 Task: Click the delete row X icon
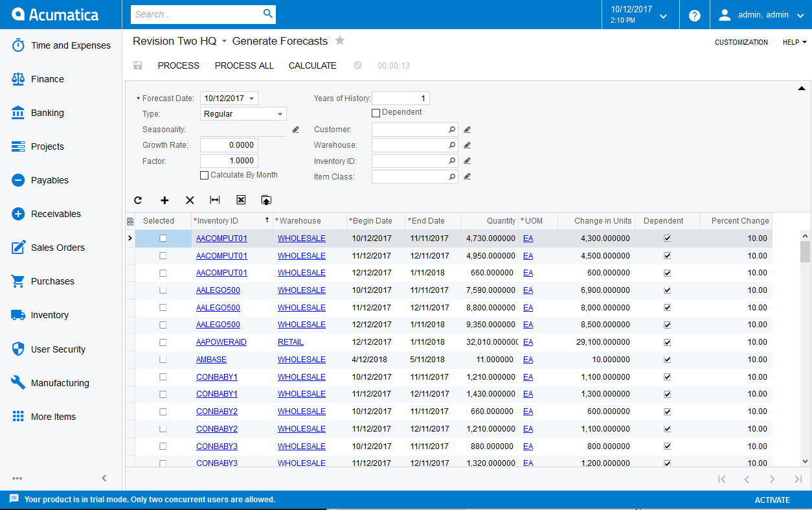[x=190, y=200]
